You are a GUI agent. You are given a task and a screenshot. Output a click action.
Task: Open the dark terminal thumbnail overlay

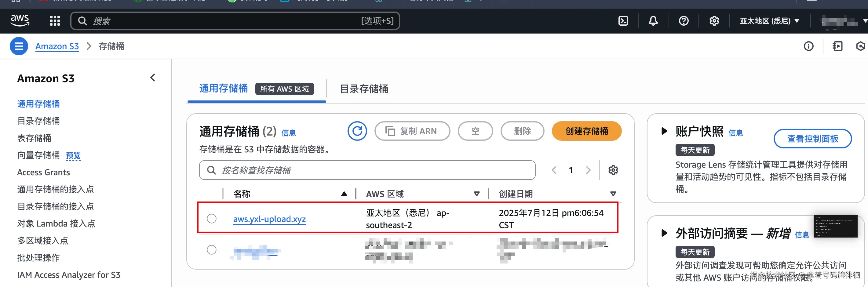835,226
